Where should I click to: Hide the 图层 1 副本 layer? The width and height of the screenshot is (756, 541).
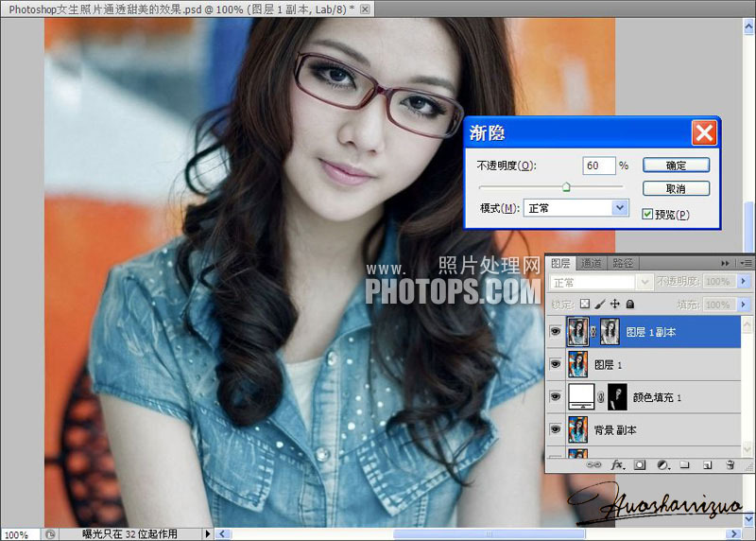coord(556,332)
